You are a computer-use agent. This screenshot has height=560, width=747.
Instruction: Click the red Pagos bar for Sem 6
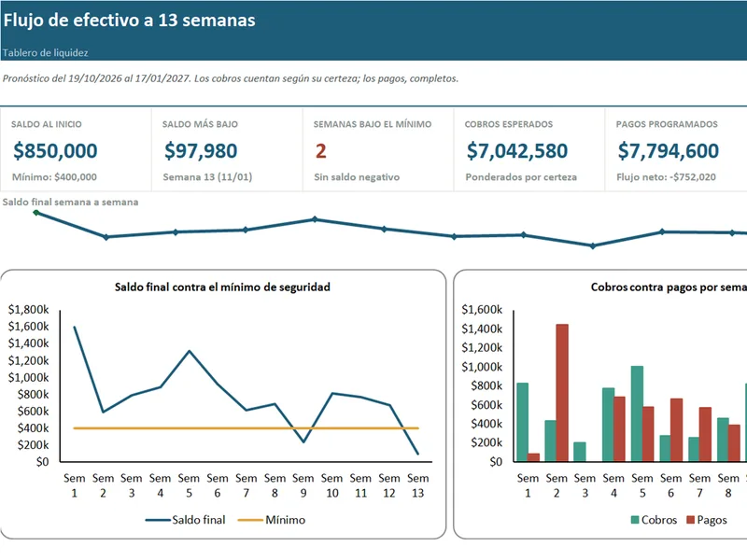[x=676, y=430]
